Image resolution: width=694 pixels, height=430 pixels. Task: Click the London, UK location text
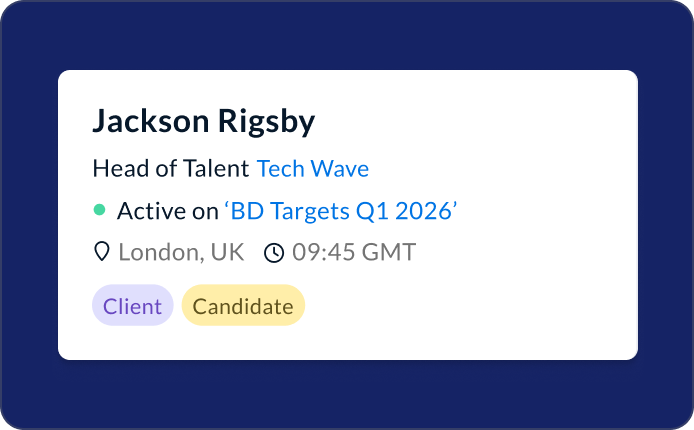[x=181, y=252]
